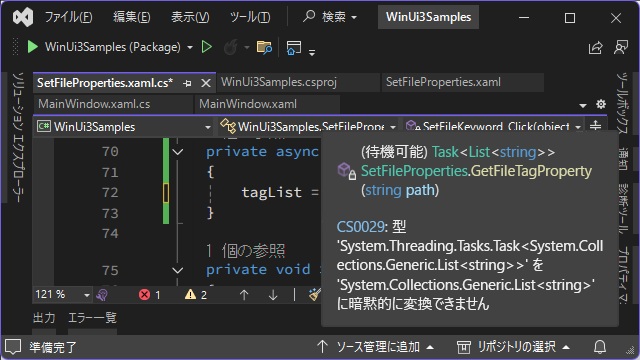Screen dimensions: 640x360
Task: Click the Live Share icon
Action: pos(596,47)
